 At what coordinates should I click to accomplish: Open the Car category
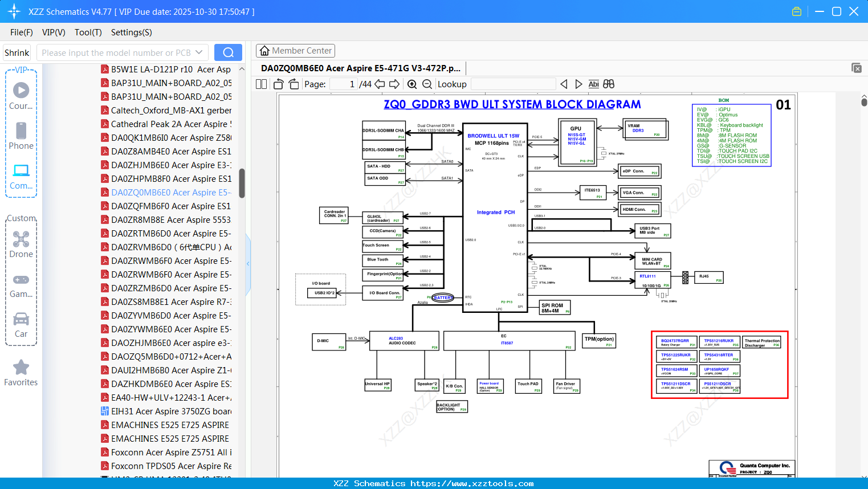click(21, 324)
